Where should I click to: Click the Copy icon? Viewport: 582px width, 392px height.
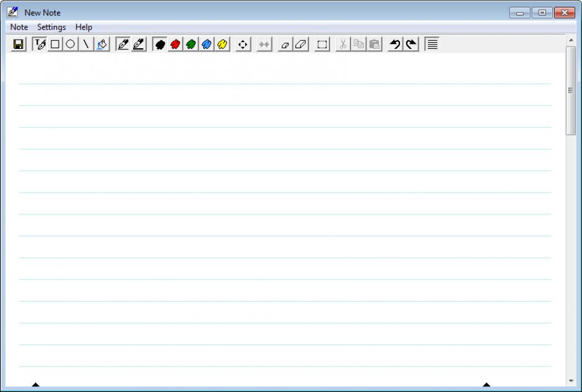358,45
